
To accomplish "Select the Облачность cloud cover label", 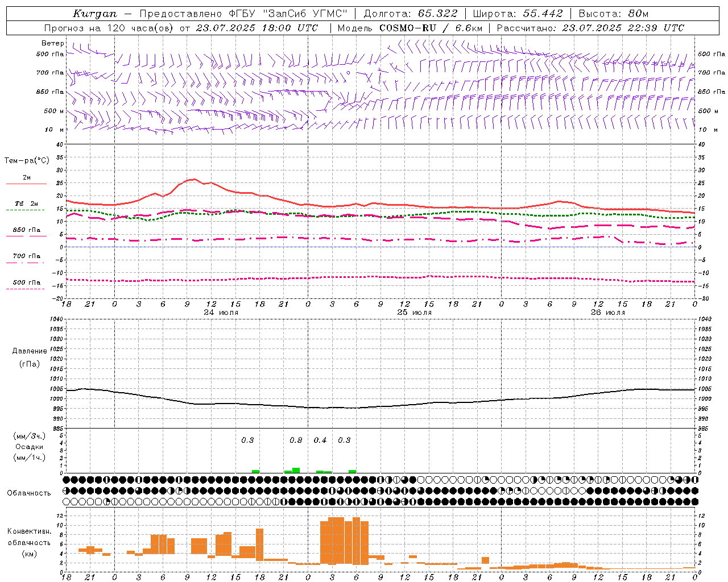I will [29, 493].
